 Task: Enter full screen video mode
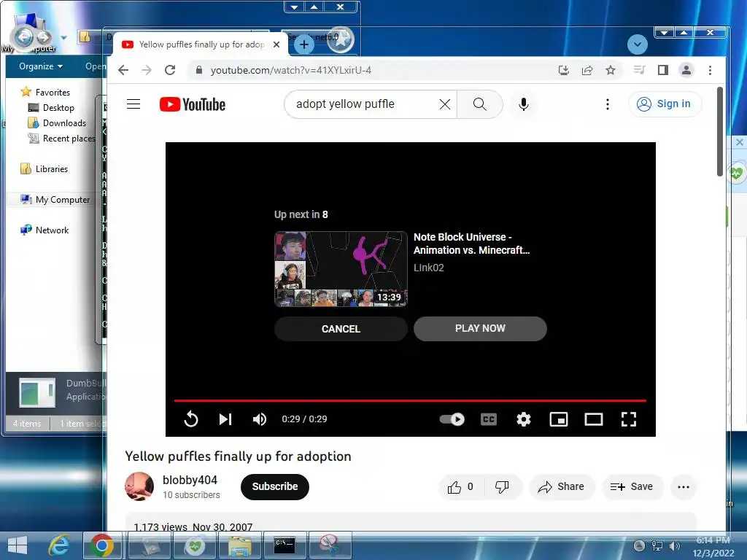click(629, 419)
